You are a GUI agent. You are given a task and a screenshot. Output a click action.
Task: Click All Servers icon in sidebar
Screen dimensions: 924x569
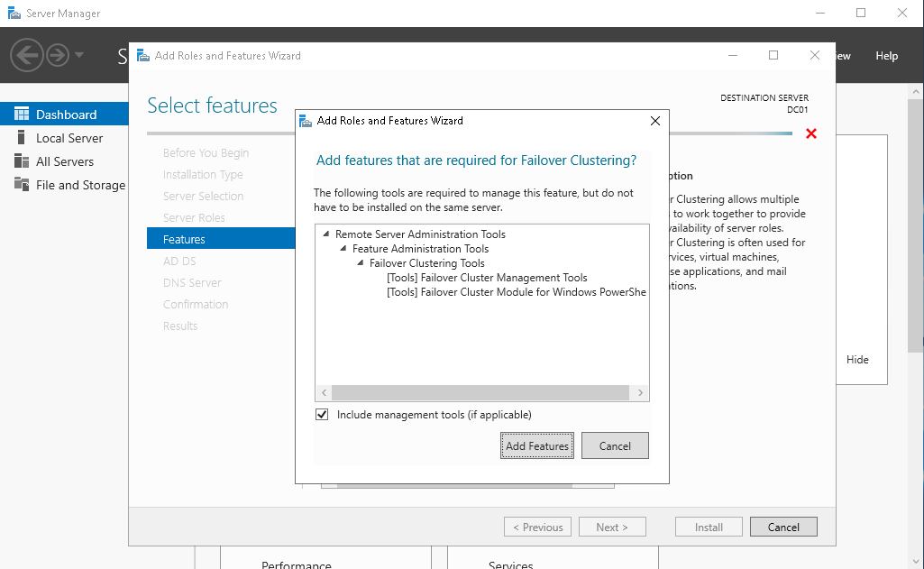click(22, 161)
